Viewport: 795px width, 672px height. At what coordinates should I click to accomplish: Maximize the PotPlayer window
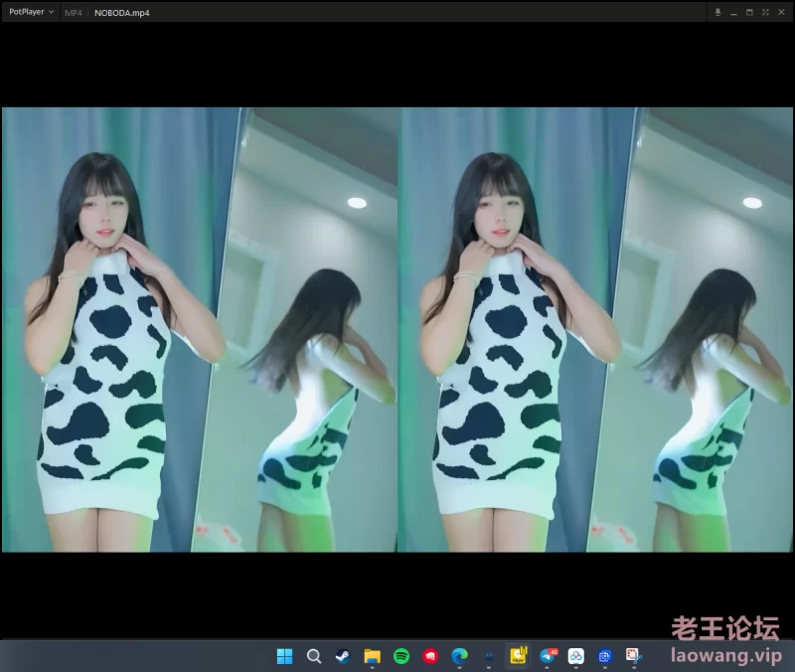(x=749, y=12)
